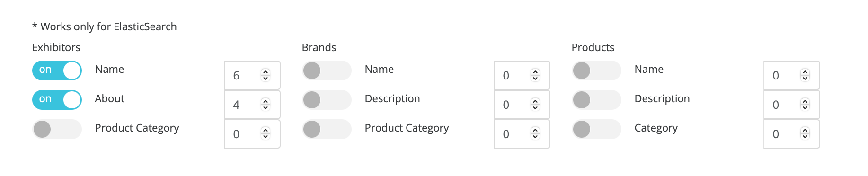Click the Products Name weight stepper arrows
Screen dimensions: 868x176
805,75
